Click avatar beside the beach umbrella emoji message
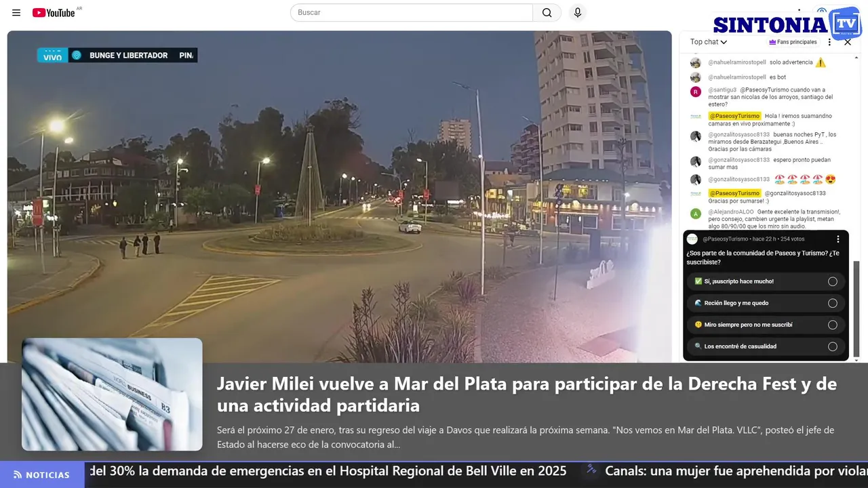The width and height of the screenshot is (868, 488). click(696, 180)
